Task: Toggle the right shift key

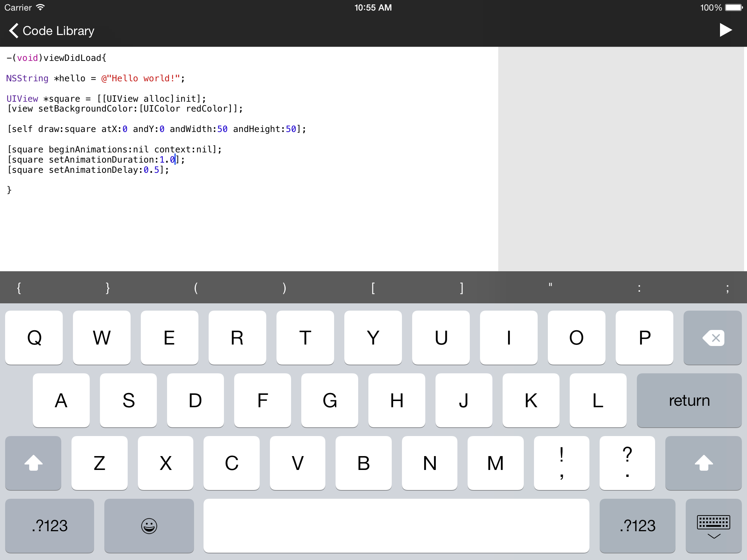Action: coord(703,463)
